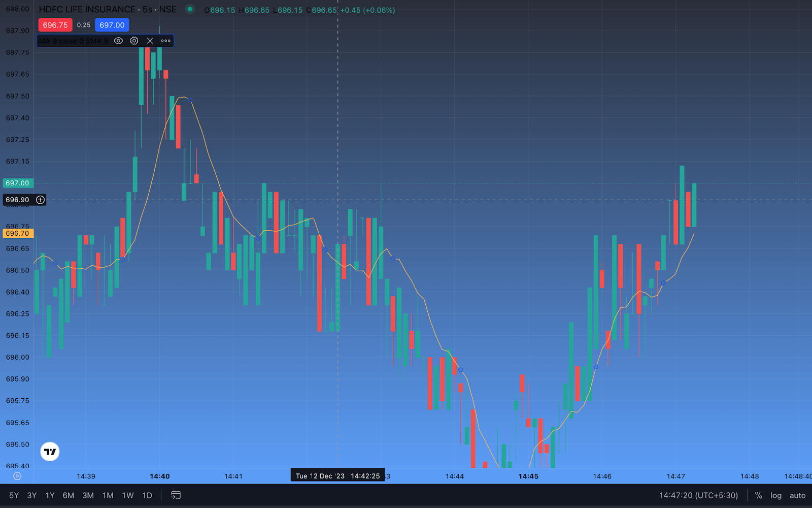Open more options for MA indicator

pos(166,41)
